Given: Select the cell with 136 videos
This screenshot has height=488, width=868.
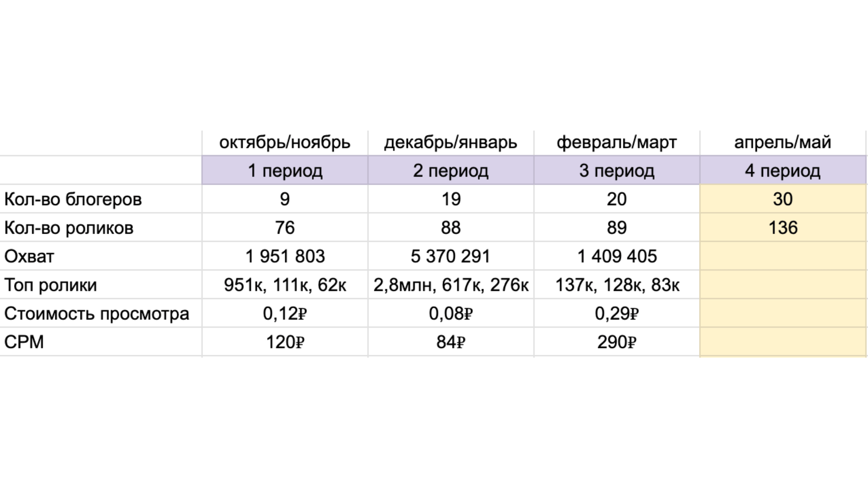Looking at the screenshot, I should [x=783, y=228].
